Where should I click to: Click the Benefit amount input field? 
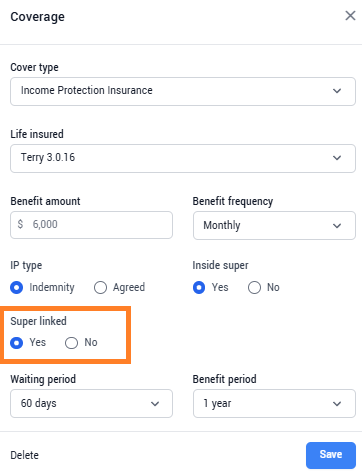tap(91, 225)
